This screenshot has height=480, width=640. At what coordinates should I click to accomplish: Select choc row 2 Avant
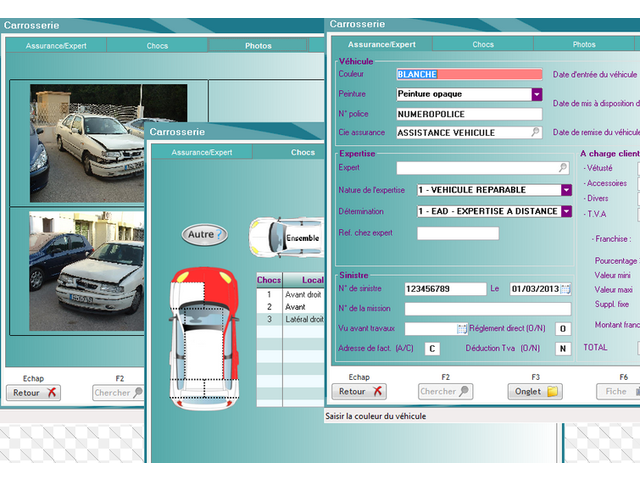point(290,307)
